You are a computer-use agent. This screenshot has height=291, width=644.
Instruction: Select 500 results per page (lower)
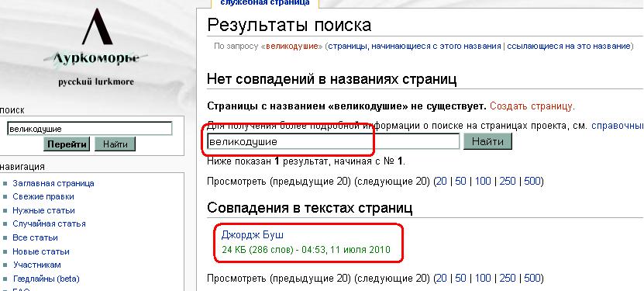click(x=532, y=279)
